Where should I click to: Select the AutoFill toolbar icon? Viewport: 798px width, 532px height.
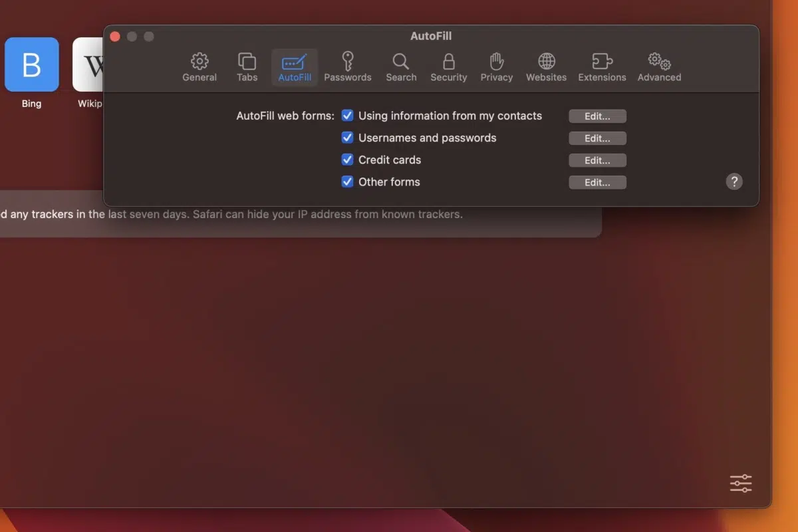[294, 66]
